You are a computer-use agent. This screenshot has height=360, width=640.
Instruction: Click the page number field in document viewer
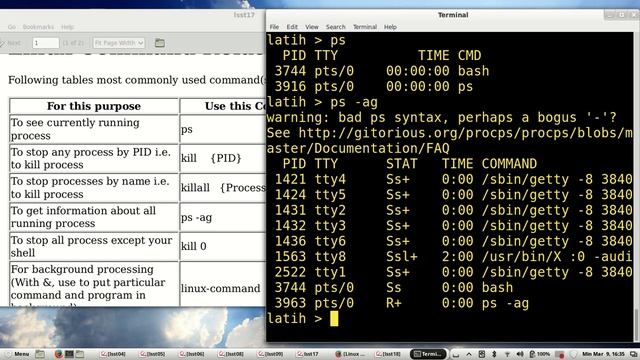click(x=45, y=42)
